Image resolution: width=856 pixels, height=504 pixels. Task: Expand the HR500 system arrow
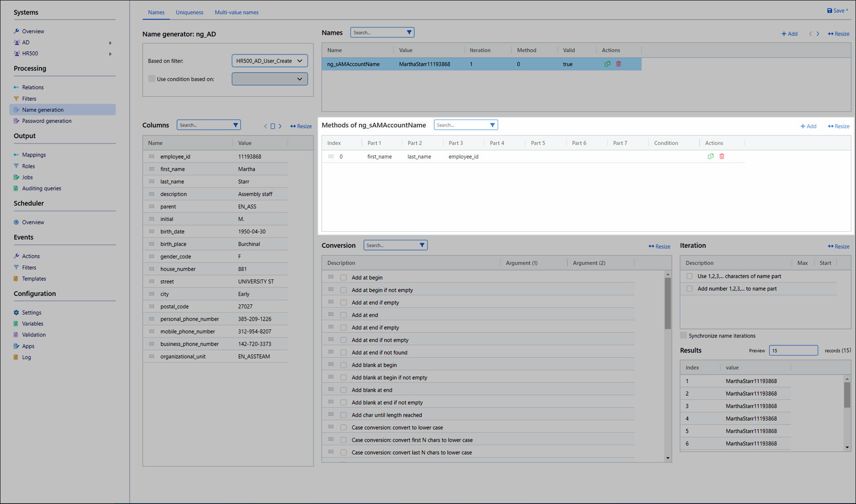110,54
